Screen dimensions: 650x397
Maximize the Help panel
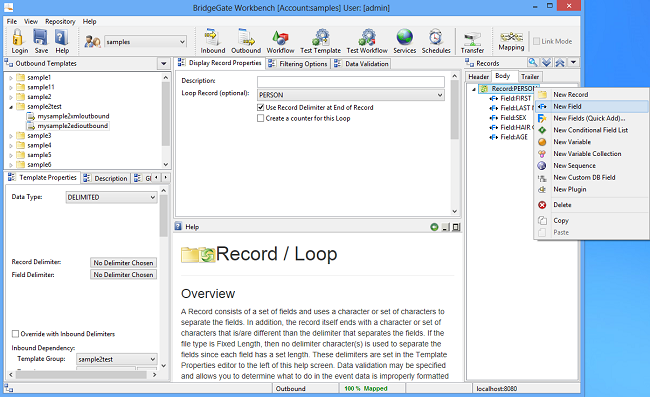(456, 227)
